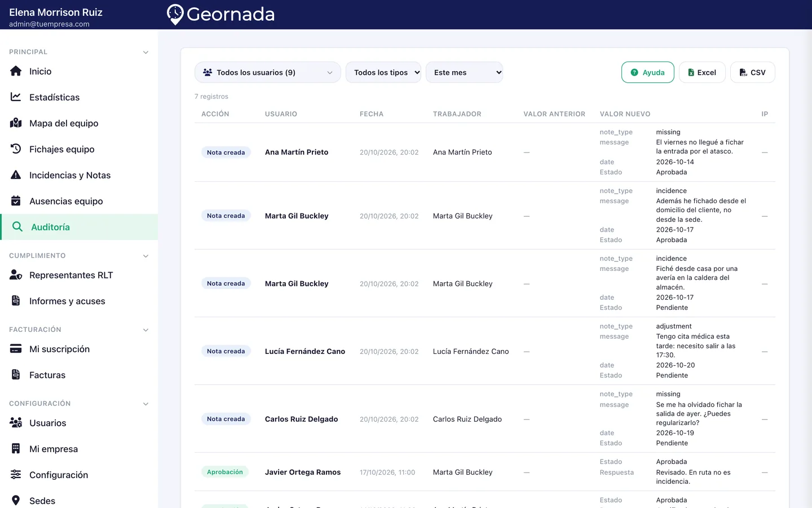The height and width of the screenshot is (508, 812).
Task: Click the Sedes location pin icon
Action: 16,501
